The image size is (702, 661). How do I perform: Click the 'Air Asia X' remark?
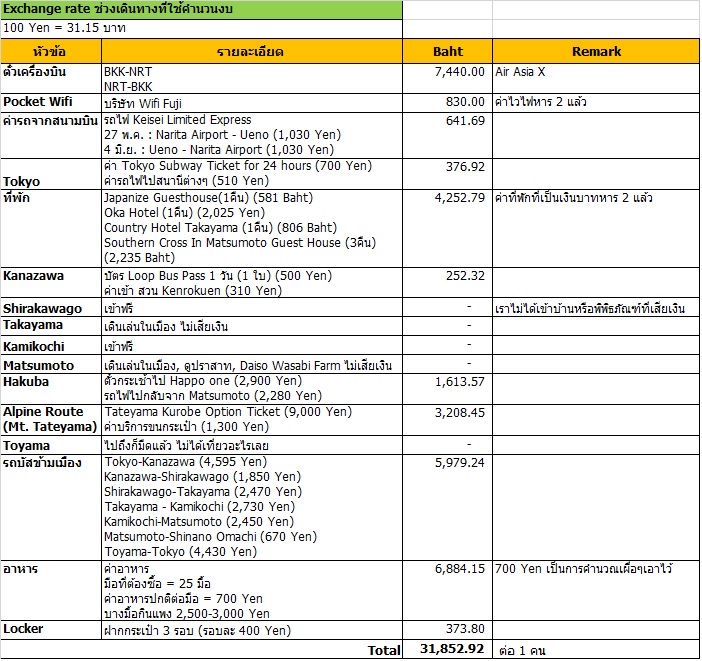596,79
